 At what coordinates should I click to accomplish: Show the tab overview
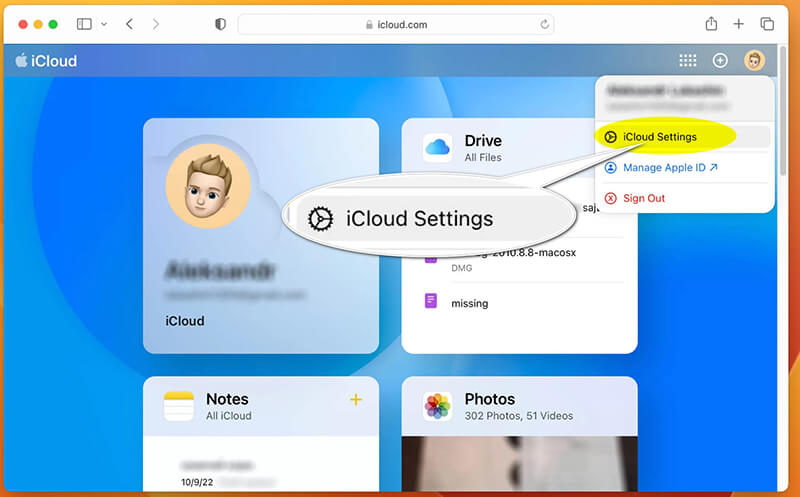(x=767, y=24)
